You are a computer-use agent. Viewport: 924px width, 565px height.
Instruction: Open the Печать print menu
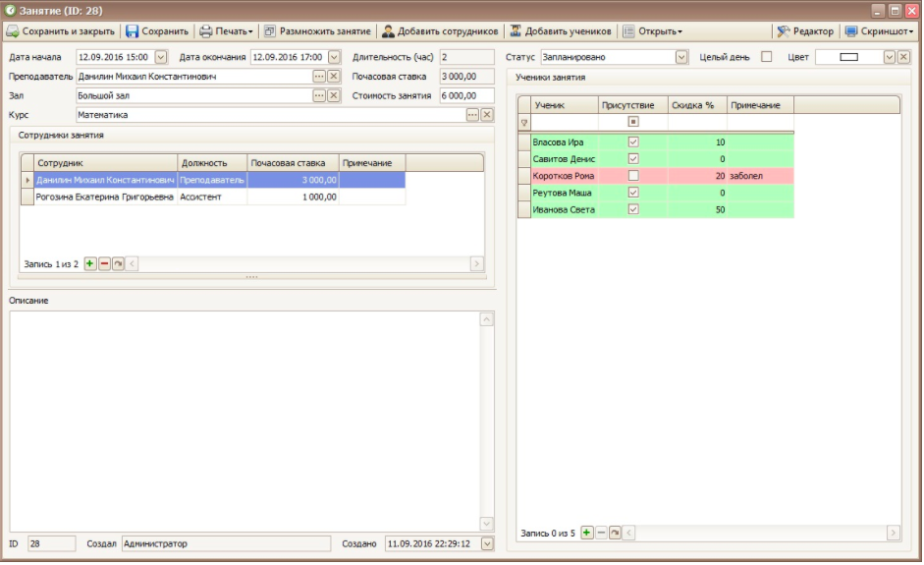[226, 31]
